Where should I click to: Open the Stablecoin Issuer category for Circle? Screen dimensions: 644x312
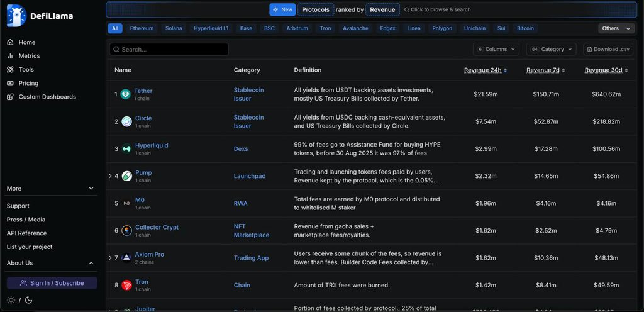pyautogui.click(x=249, y=121)
